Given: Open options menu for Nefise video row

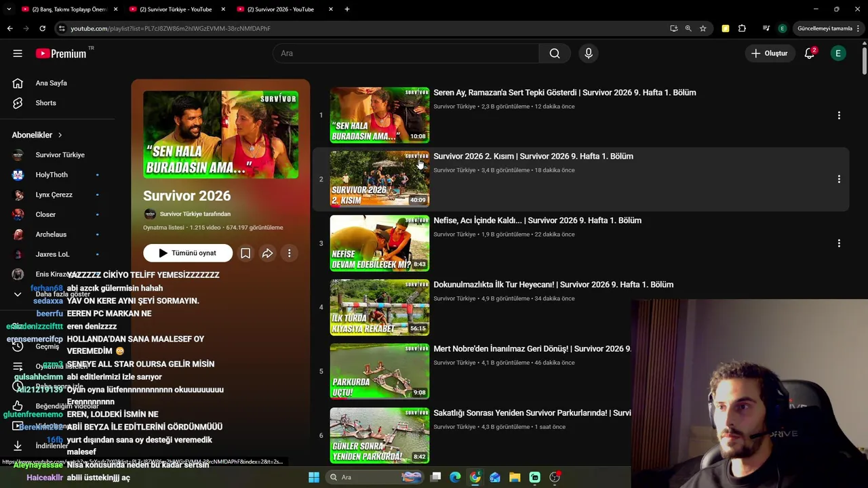Looking at the screenshot, I should pos(839,243).
